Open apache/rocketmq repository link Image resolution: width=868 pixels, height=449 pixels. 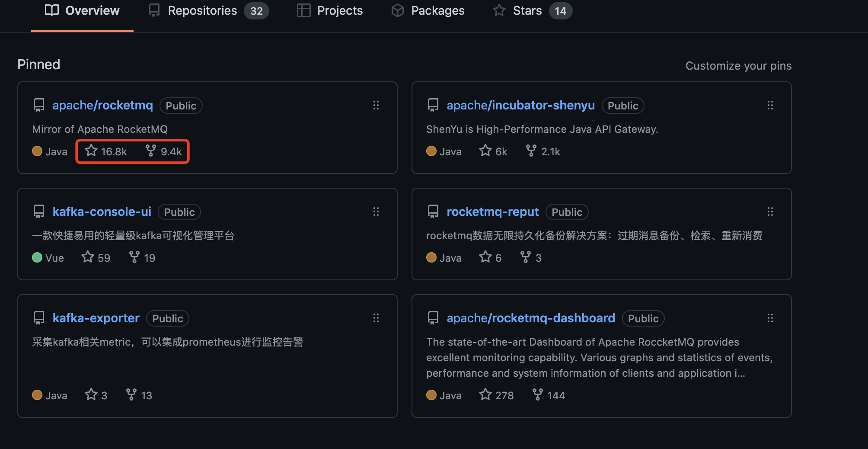pyautogui.click(x=103, y=106)
